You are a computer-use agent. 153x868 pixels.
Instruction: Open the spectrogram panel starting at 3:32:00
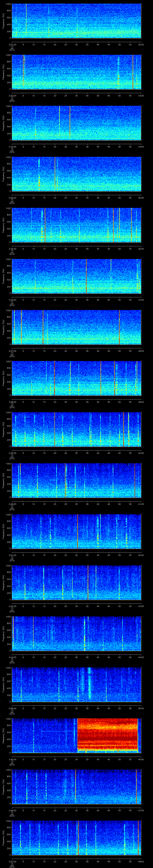[76, 72]
